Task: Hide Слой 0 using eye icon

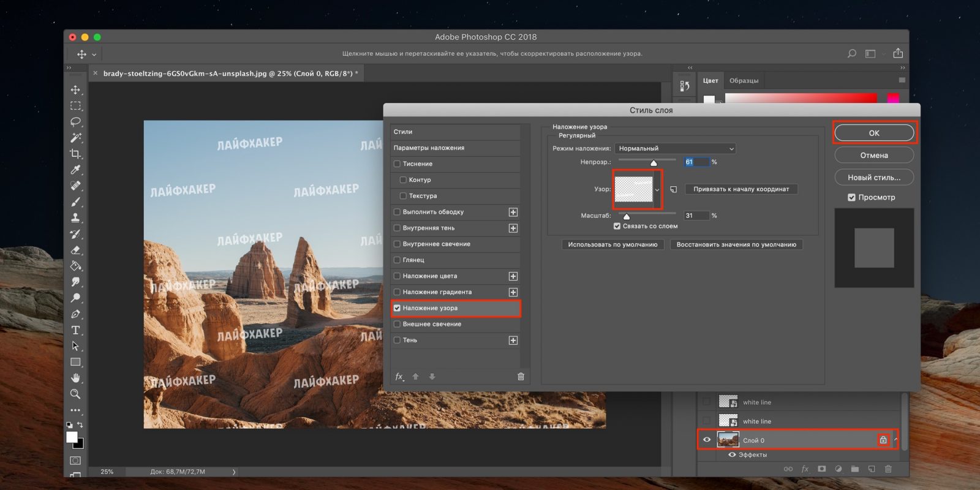Action: (x=707, y=440)
